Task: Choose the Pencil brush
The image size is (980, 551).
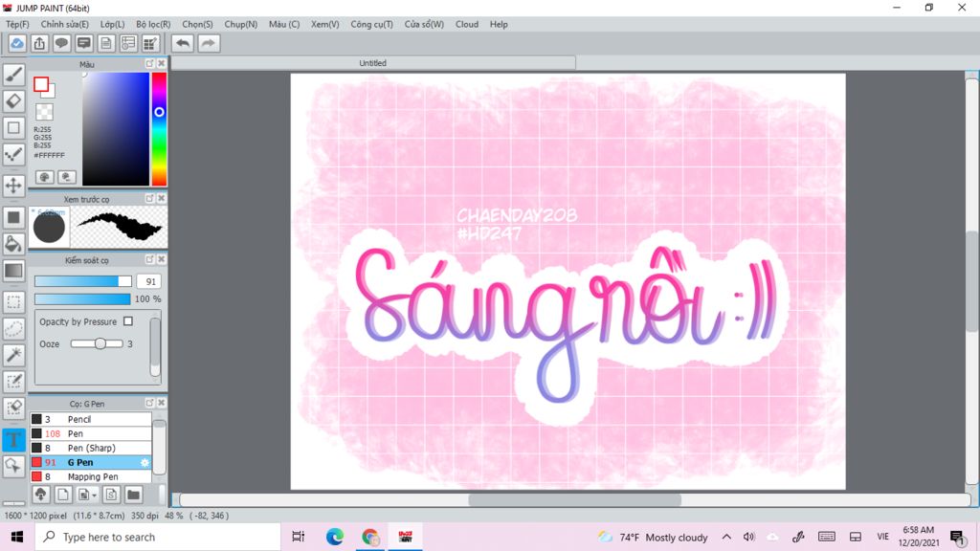Action: point(91,419)
